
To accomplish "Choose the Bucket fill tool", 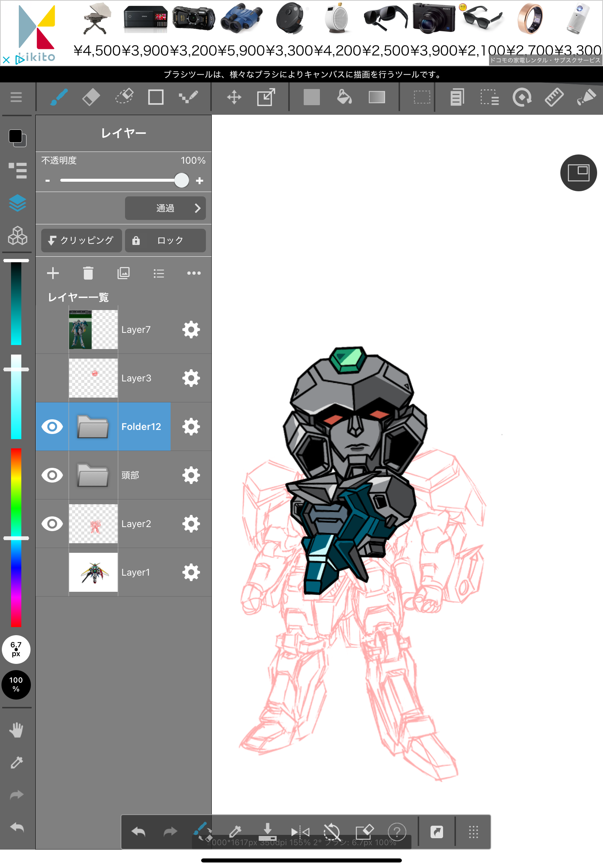I will [x=344, y=97].
